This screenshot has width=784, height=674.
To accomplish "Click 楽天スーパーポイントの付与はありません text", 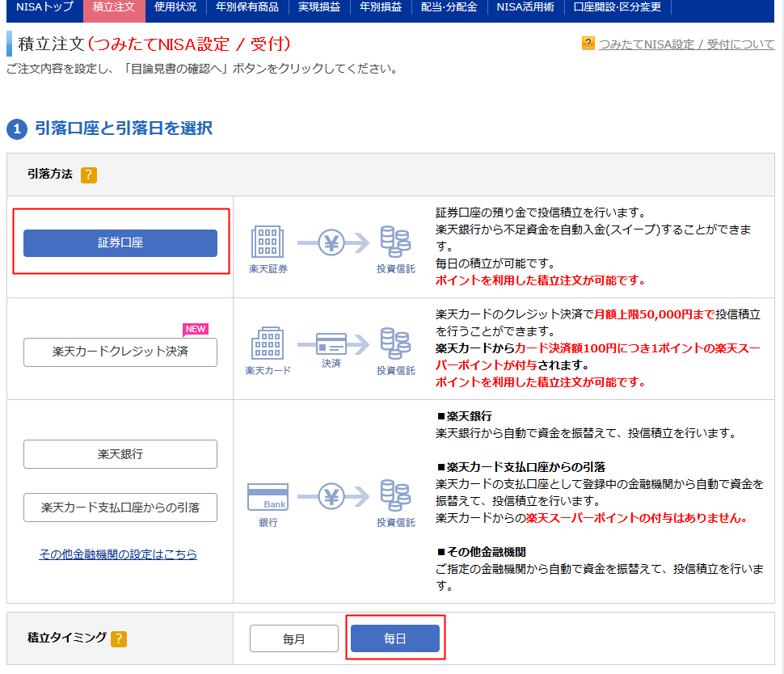I will [637, 518].
